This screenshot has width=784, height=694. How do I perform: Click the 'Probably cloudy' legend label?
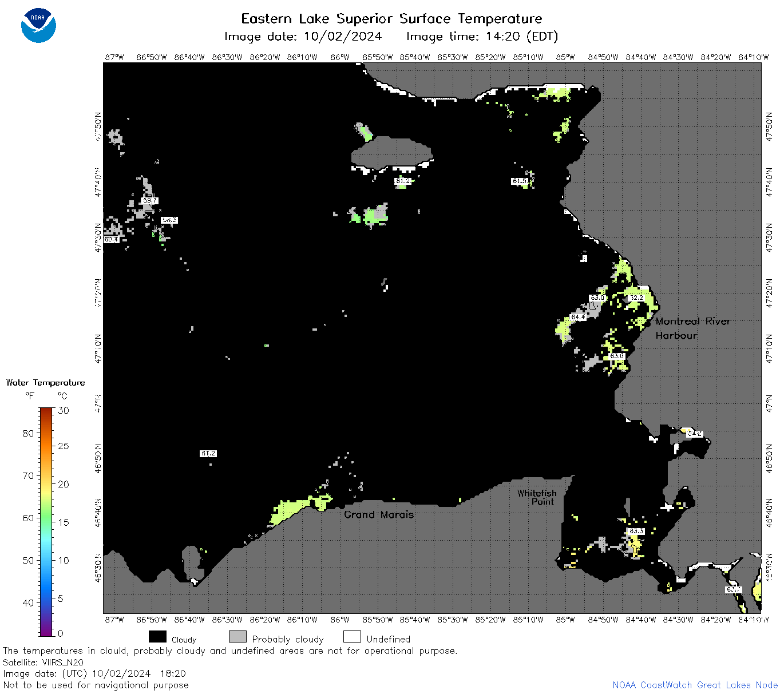[288, 639]
